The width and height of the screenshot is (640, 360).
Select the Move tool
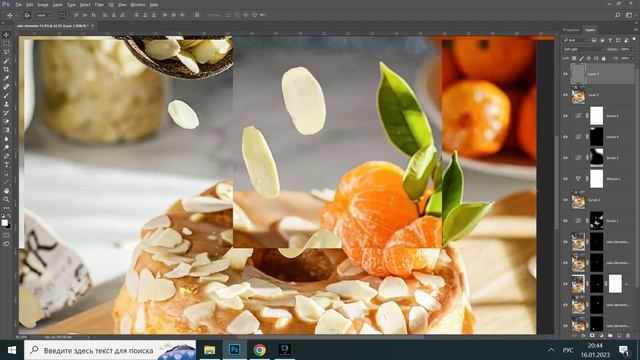click(6, 35)
